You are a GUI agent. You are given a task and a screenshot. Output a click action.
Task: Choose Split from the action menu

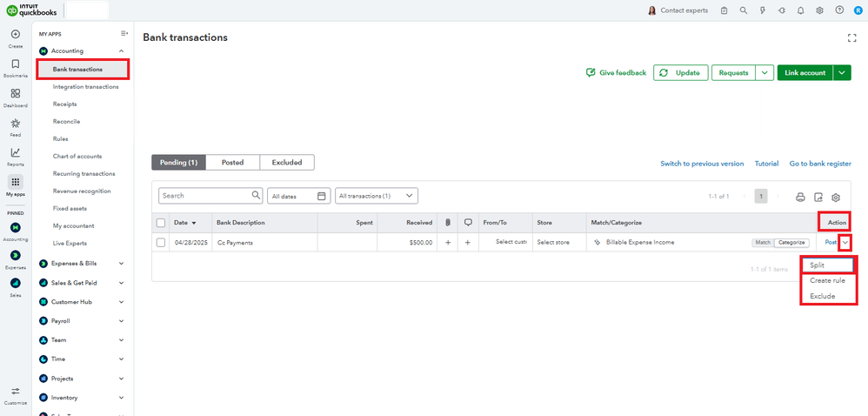829,265
